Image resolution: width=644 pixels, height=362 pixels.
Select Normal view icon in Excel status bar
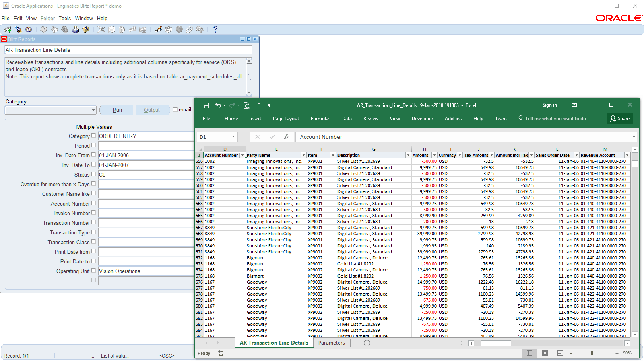(530, 353)
